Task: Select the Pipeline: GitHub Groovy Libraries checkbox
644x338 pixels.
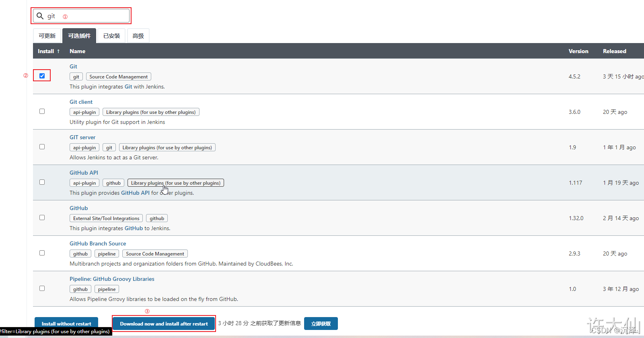Action: (x=42, y=288)
